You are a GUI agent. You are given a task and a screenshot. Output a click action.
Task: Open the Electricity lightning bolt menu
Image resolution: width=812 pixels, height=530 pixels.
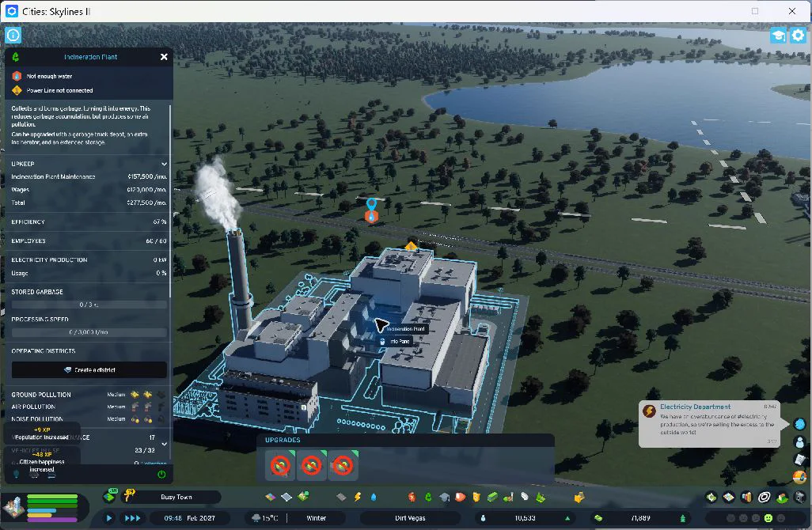[x=357, y=497]
